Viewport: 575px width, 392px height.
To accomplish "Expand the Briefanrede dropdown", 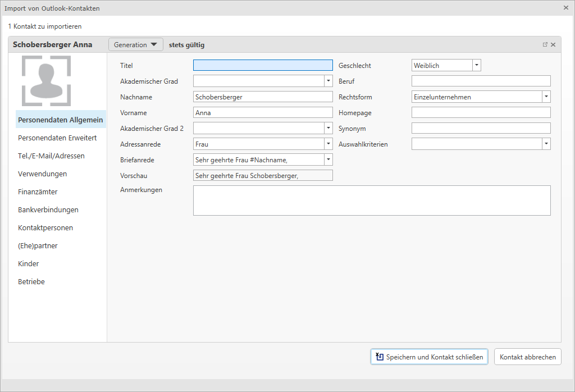I will click(328, 160).
